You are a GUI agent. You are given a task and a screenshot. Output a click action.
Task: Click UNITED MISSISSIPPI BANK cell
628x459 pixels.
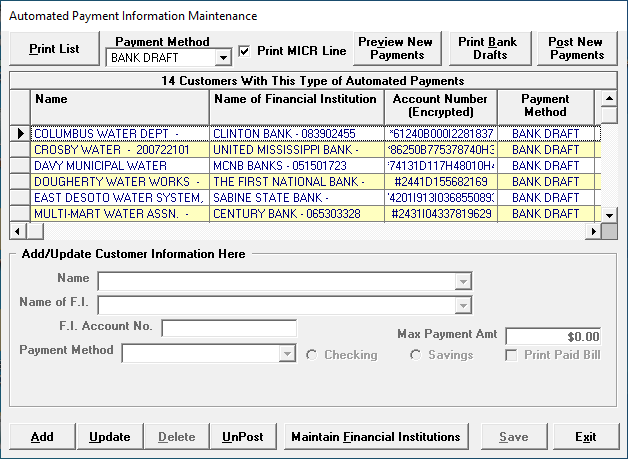click(297, 150)
